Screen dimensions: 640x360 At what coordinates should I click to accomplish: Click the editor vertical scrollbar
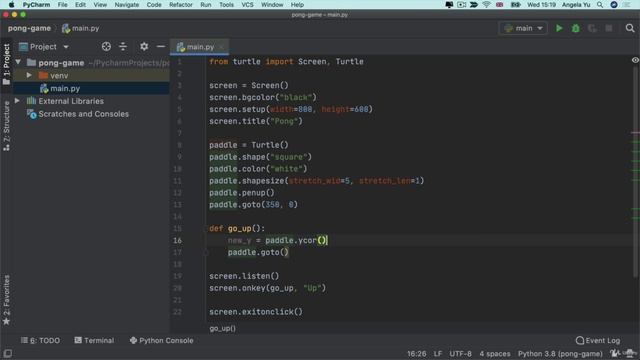coord(636,171)
